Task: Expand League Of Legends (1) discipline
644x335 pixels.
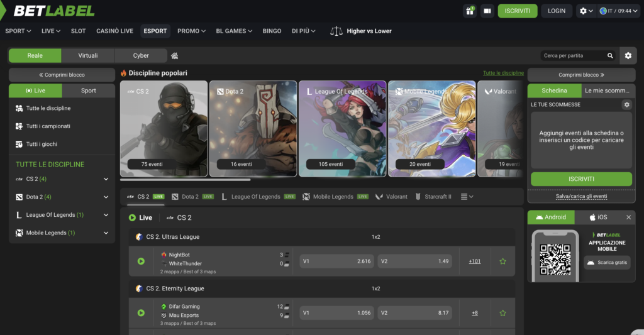Action: coord(106,215)
